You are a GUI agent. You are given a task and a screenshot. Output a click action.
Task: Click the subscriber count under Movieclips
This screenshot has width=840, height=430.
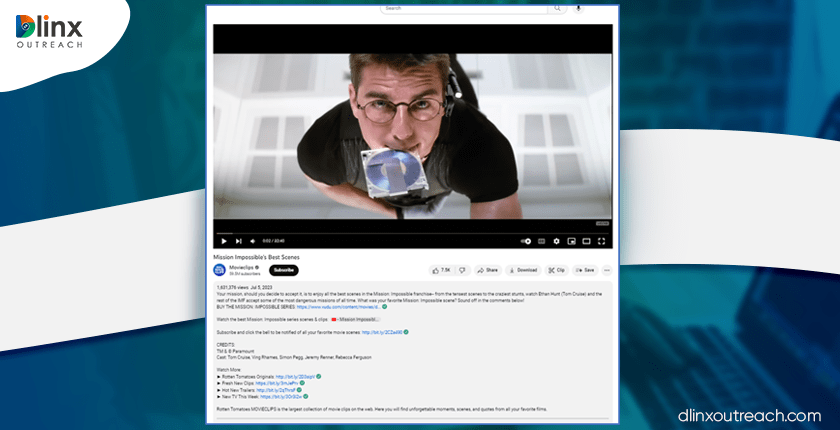click(245, 274)
